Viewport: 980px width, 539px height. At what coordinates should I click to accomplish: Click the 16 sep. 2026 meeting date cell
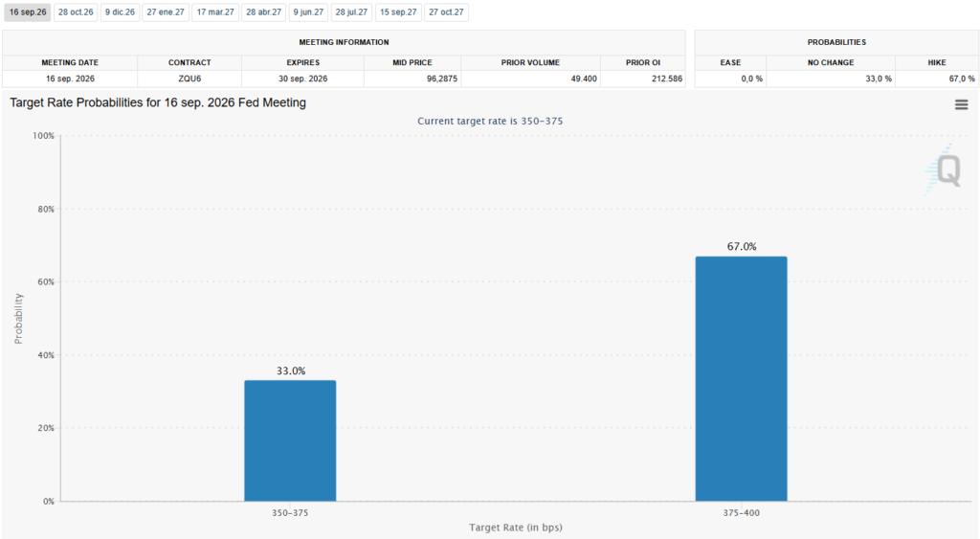(70, 79)
